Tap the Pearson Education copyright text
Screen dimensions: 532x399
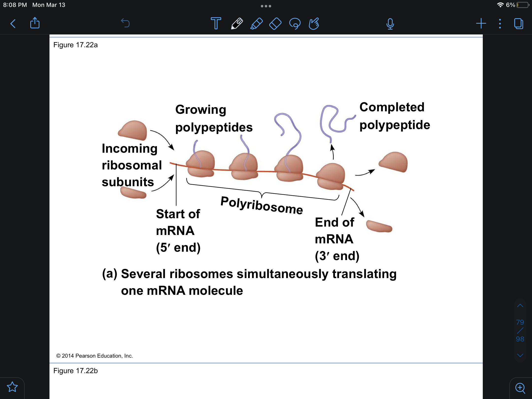(x=95, y=356)
